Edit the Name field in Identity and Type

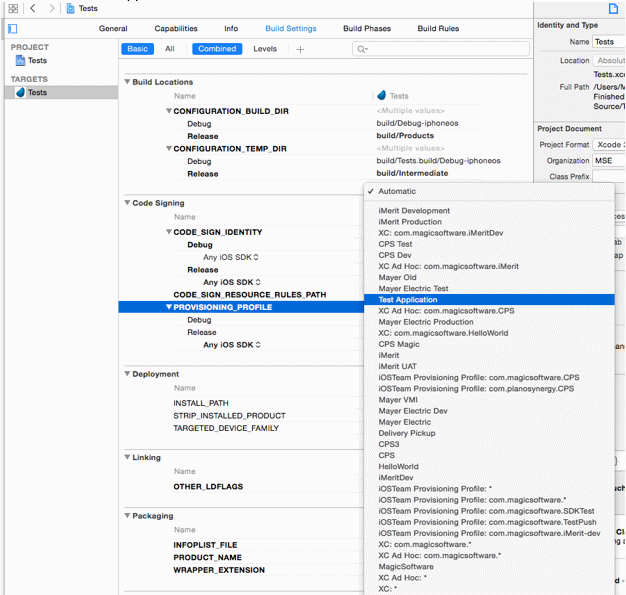point(608,42)
